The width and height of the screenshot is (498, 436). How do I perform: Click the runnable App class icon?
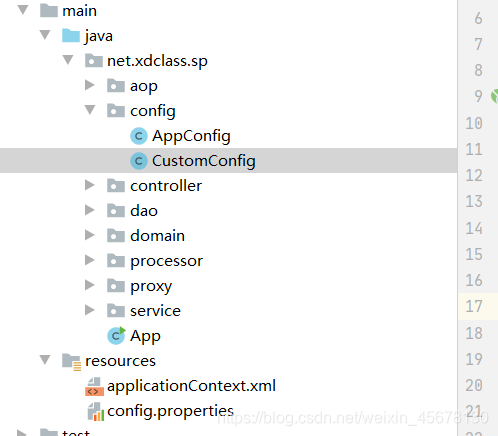click(116, 335)
